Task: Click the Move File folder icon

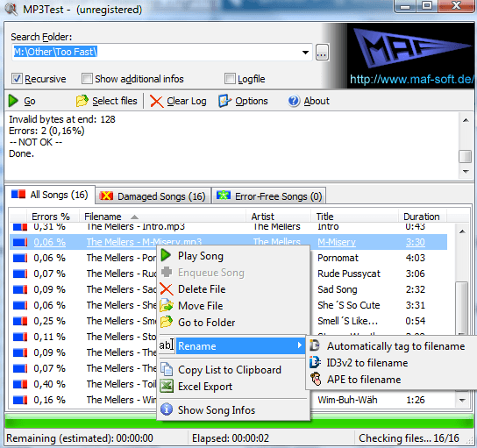Action: click(x=167, y=306)
